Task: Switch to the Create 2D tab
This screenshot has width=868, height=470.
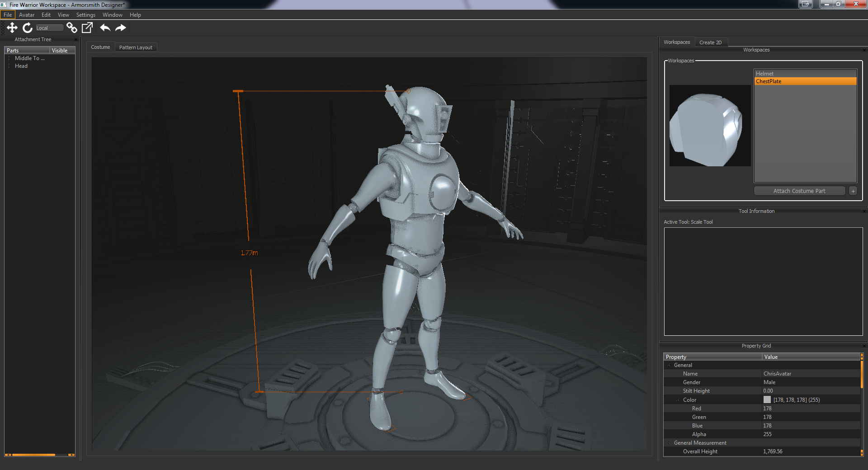Action: tap(710, 42)
